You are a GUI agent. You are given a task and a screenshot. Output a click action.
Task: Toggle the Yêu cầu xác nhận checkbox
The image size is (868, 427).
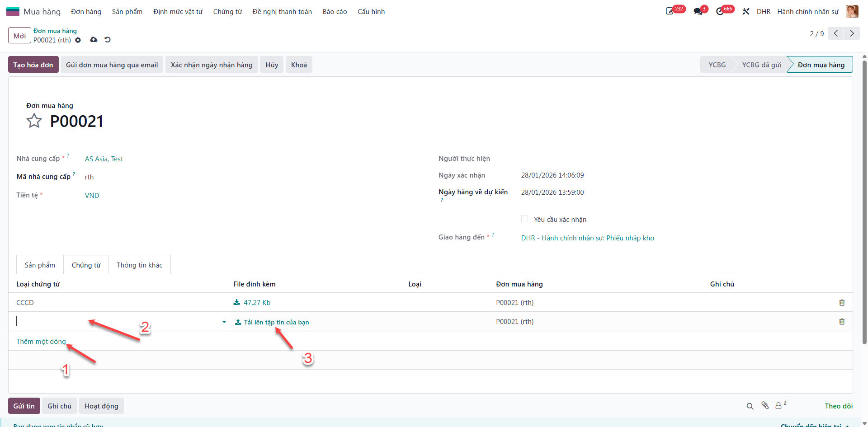[x=524, y=219]
